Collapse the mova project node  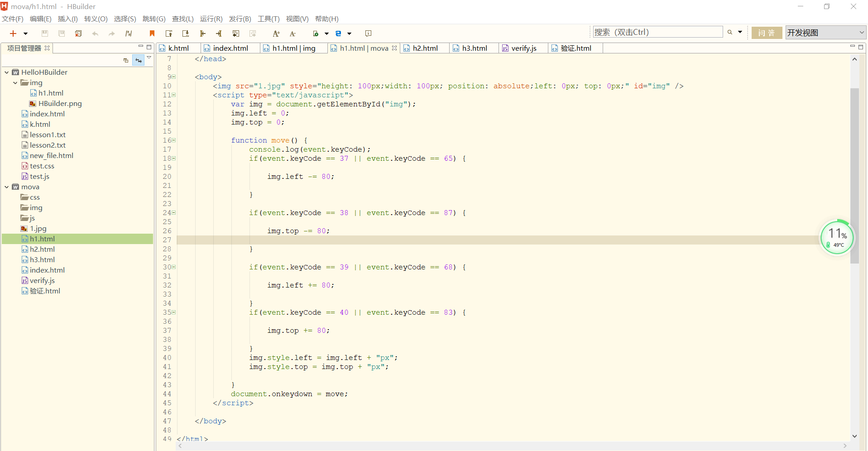(x=6, y=187)
